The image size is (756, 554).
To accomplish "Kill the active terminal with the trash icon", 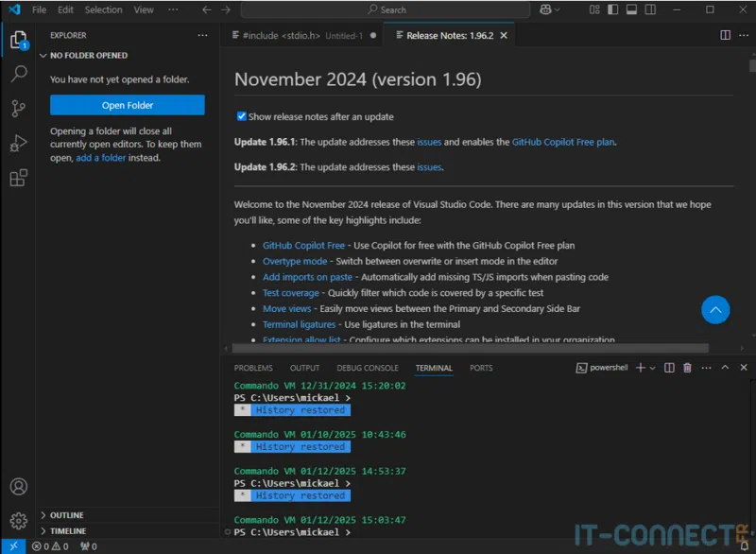I will [x=687, y=368].
